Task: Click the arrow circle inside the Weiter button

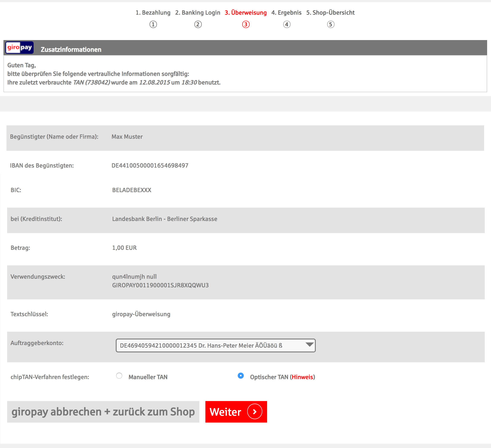Action: 255,412
